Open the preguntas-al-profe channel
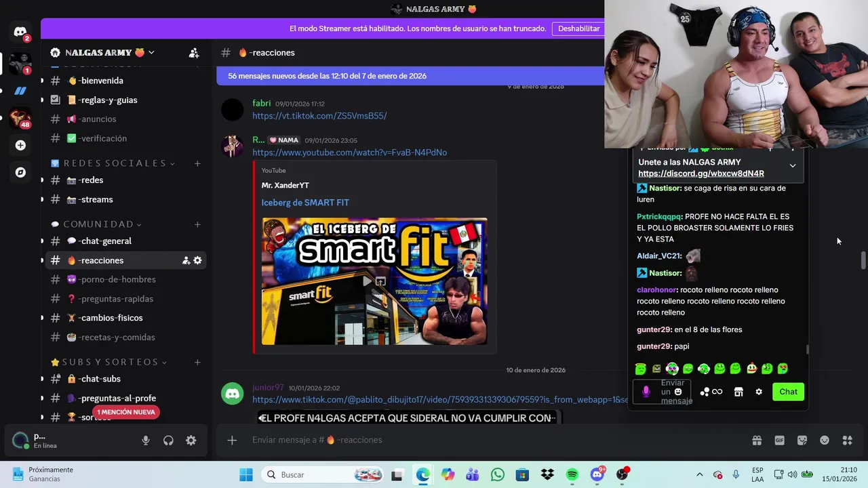 (125, 398)
